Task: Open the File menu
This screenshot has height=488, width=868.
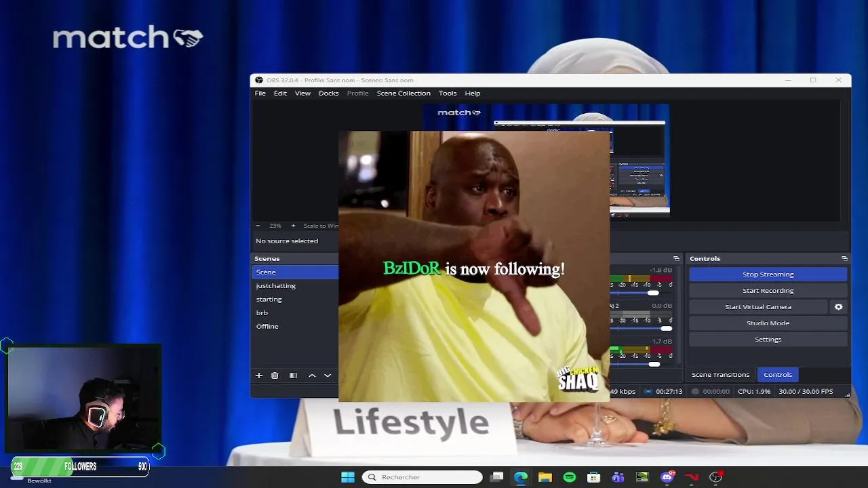Action: pos(260,93)
